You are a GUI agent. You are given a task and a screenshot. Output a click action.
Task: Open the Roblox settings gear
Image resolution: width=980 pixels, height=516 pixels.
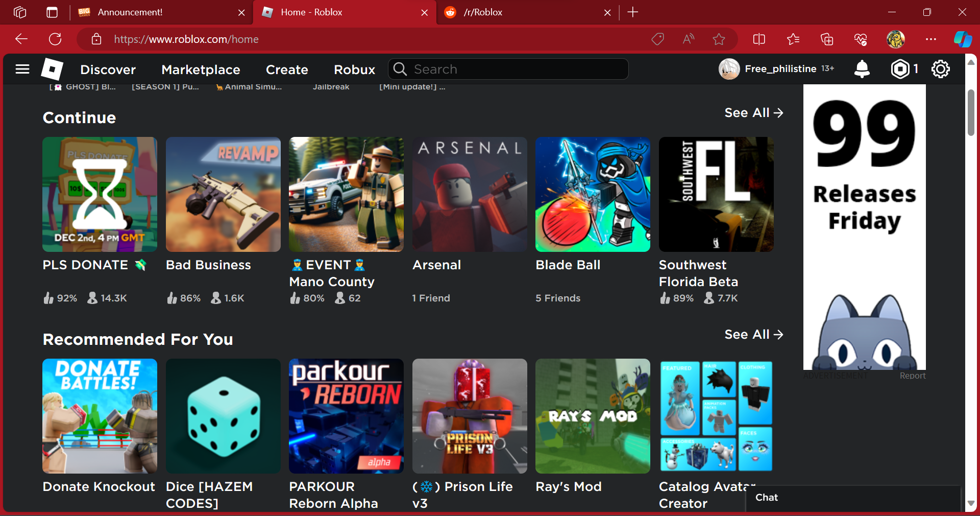940,69
